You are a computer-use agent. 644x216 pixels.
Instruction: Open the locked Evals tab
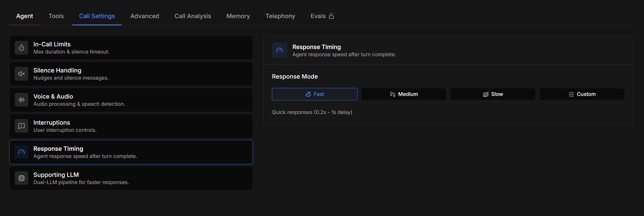coord(322,16)
